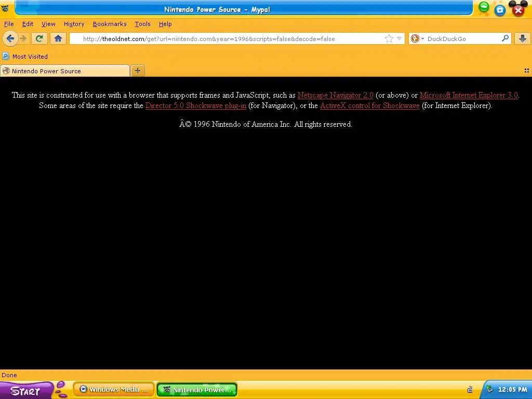The width and height of the screenshot is (532, 399).
Task: Open the Director 5.0 Shockwave plug-in link
Action: (x=196, y=105)
